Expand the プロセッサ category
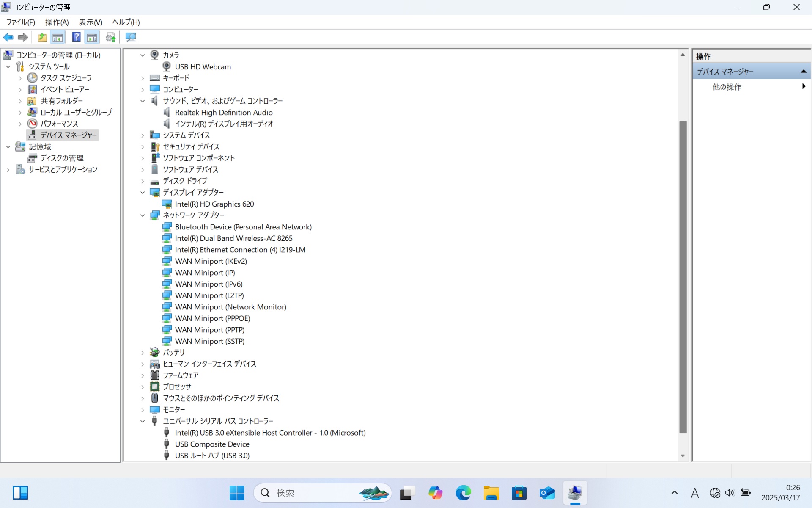 pos(143,387)
